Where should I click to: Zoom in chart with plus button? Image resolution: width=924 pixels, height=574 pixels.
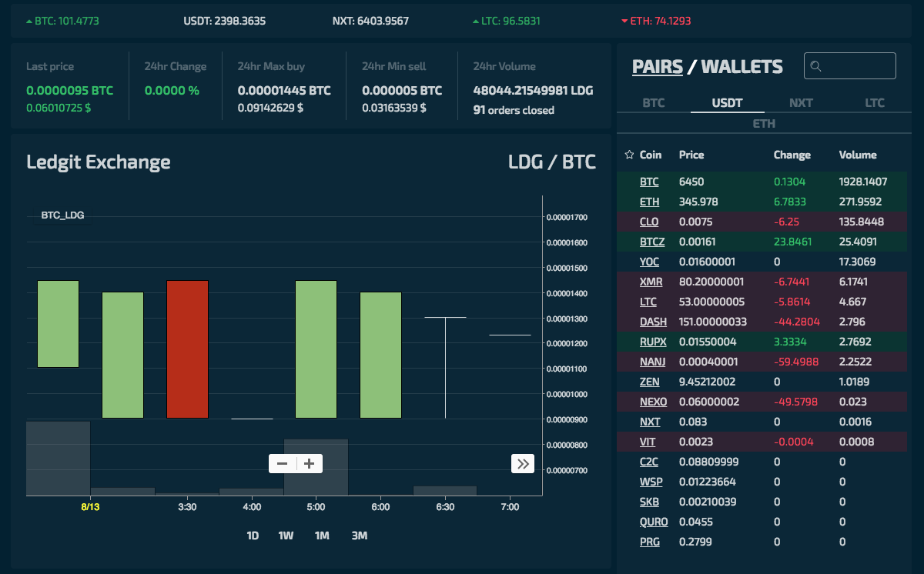[310, 463]
